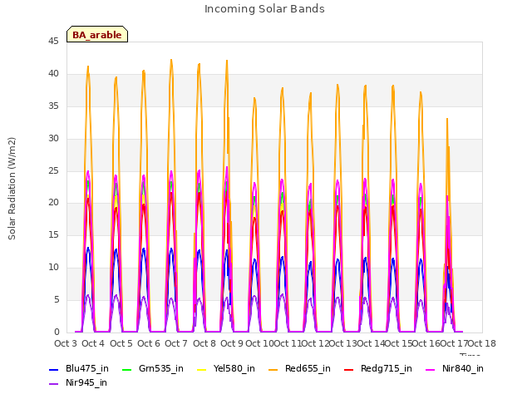Click the jagged orange peak on Oct 17

(447, 119)
